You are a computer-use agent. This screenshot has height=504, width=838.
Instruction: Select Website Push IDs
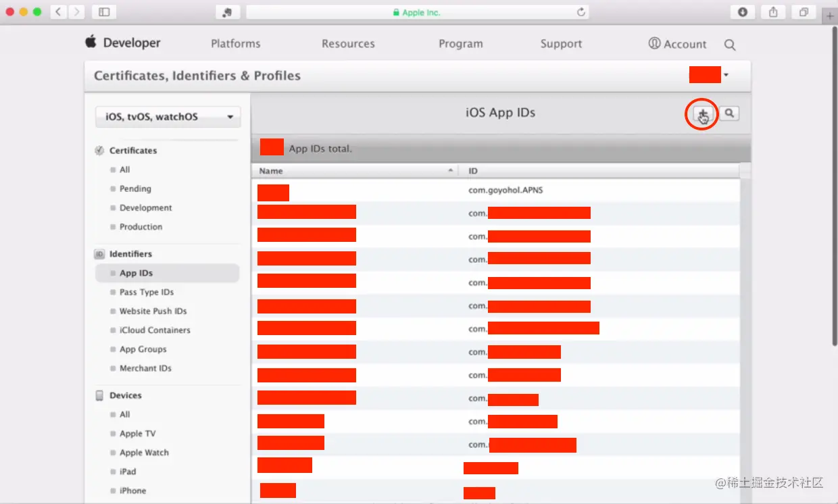pyautogui.click(x=153, y=311)
